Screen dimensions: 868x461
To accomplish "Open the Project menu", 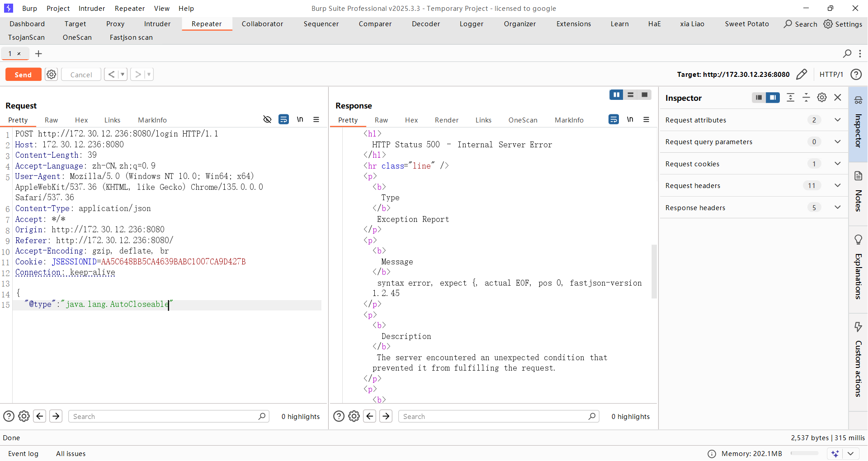I will tap(58, 8).
